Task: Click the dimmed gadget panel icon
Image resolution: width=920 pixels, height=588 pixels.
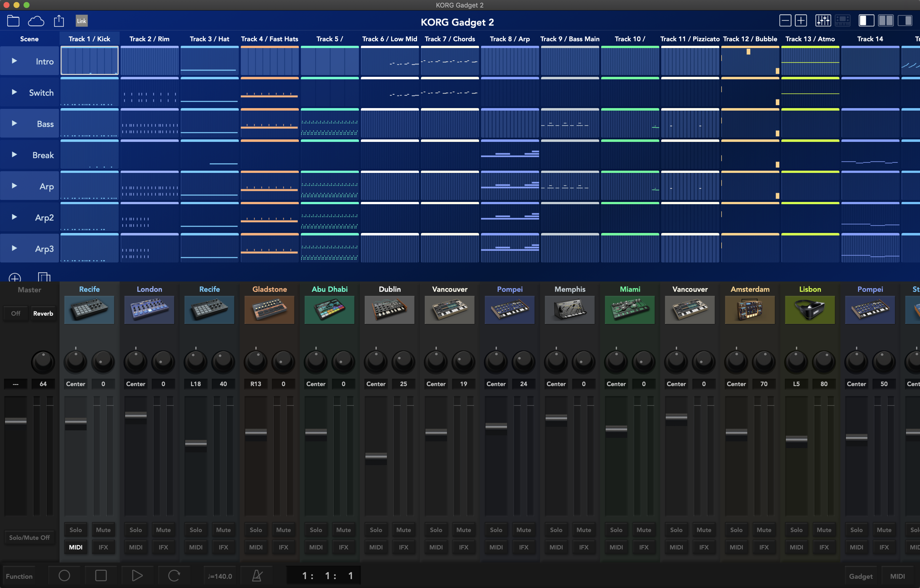Action: [x=842, y=20]
